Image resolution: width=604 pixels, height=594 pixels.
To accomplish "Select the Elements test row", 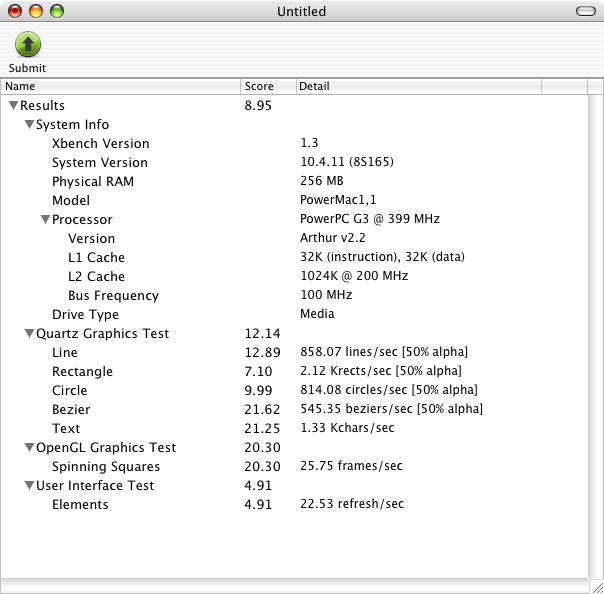I will [80, 505].
